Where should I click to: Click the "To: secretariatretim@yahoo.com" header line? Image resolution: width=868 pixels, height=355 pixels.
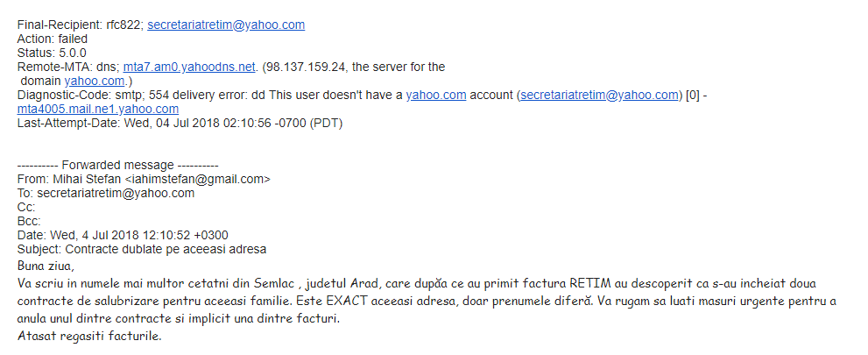pyautogui.click(x=106, y=194)
